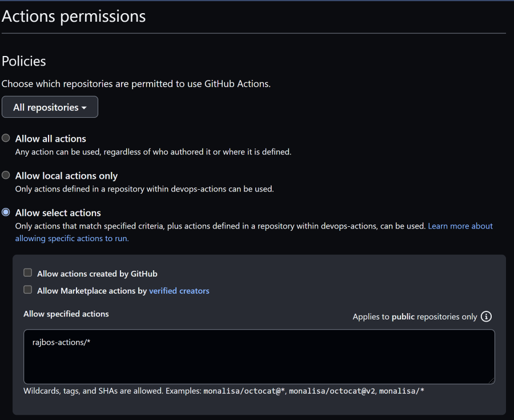Click description 'Only actions defined in a repository'
514x420 pixels.
coord(144,189)
